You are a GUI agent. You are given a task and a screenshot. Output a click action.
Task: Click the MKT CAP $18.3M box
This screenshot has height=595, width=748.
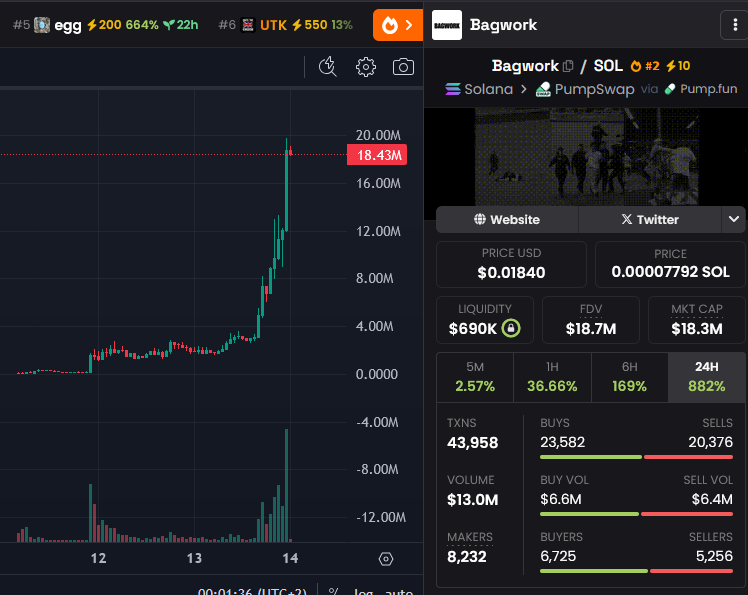click(x=696, y=320)
